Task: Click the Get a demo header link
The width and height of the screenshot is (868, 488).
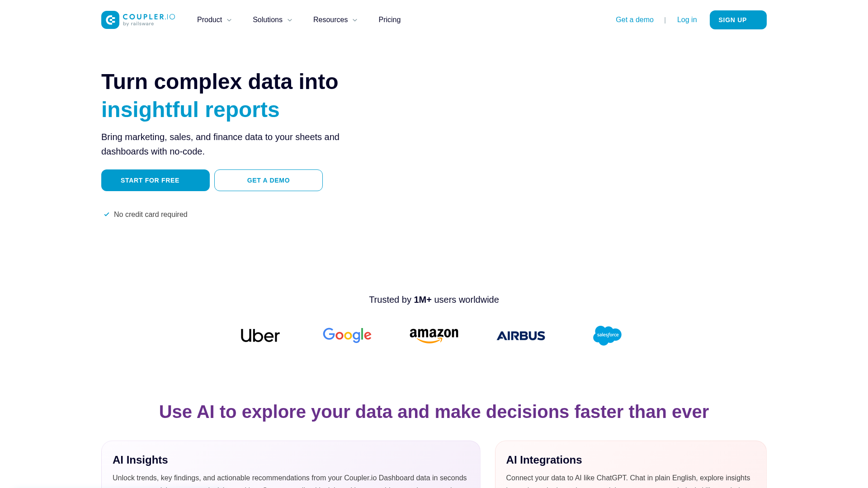Action: click(634, 19)
